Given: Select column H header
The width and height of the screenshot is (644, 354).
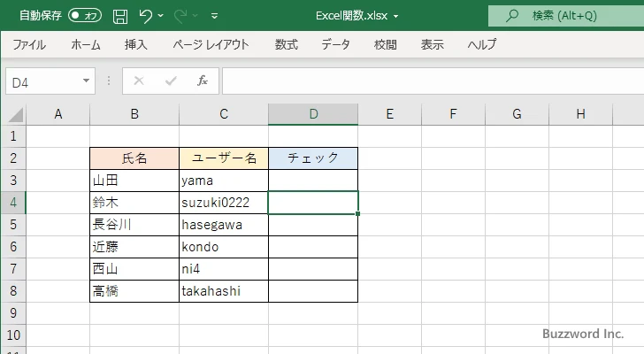Looking at the screenshot, I should [580, 114].
